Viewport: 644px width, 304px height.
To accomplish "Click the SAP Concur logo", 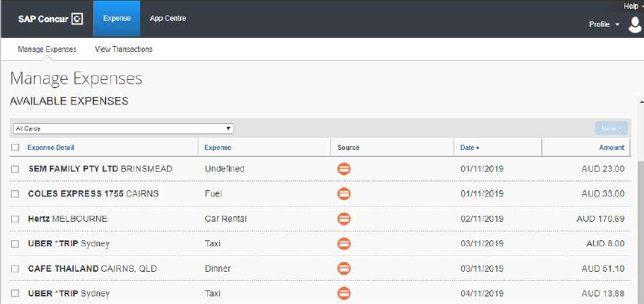I will [50, 19].
